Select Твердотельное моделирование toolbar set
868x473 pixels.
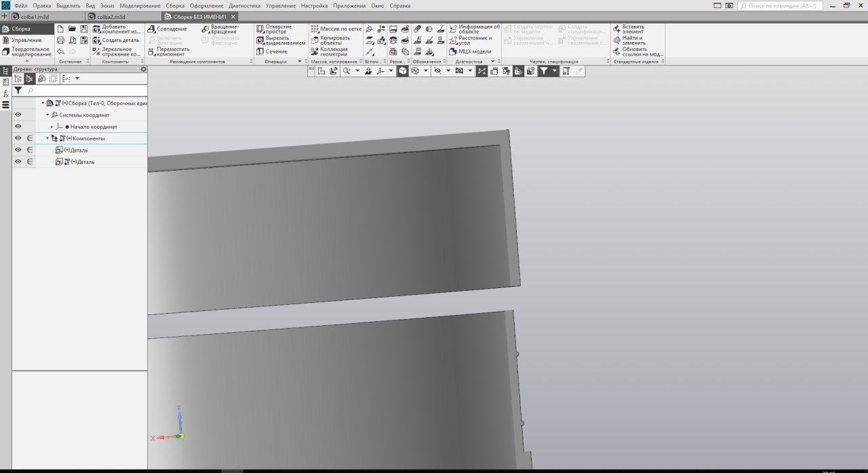point(26,52)
